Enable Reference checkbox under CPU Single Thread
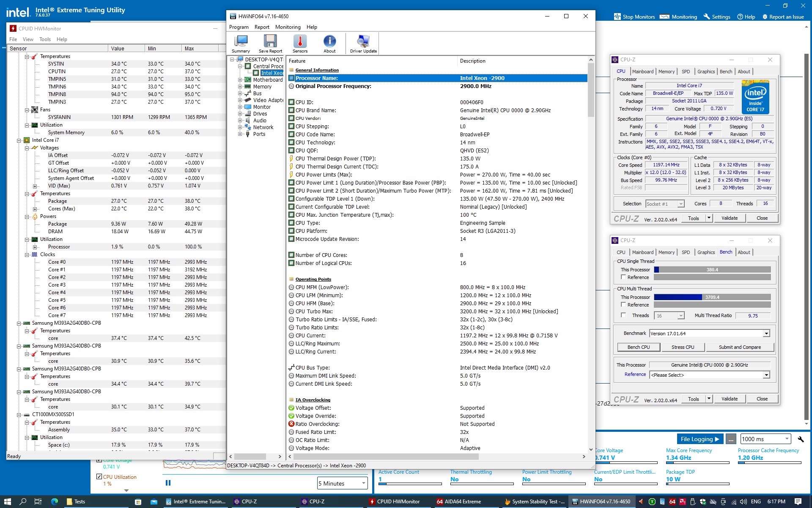 [623, 277]
